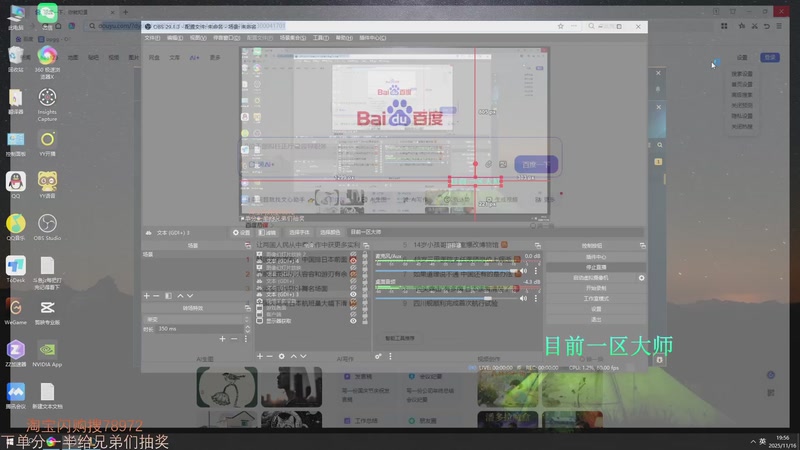Open 桌面音频 three-dot options menu
This screenshot has width=800, height=450.
536,298
